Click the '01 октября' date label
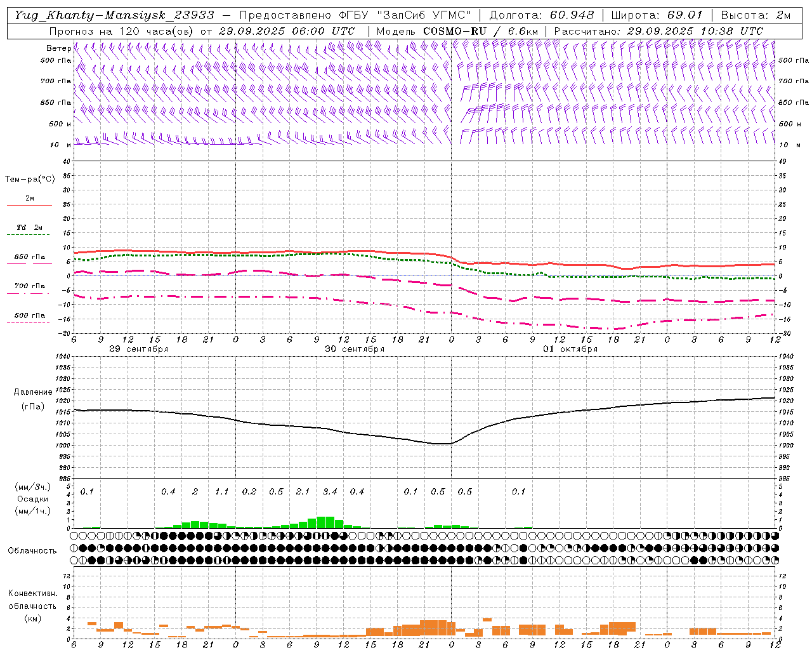Viewport: 812px width, 650px height. tap(570, 349)
